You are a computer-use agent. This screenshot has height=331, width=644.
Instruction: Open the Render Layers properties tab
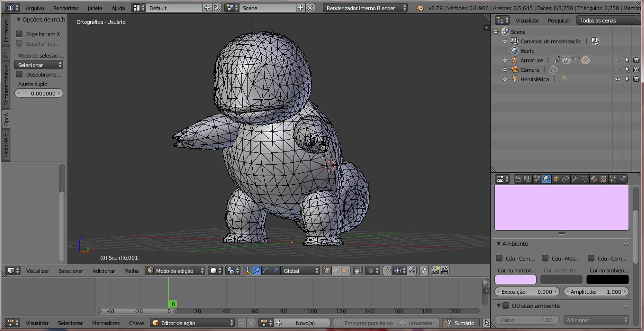coord(528,179)
